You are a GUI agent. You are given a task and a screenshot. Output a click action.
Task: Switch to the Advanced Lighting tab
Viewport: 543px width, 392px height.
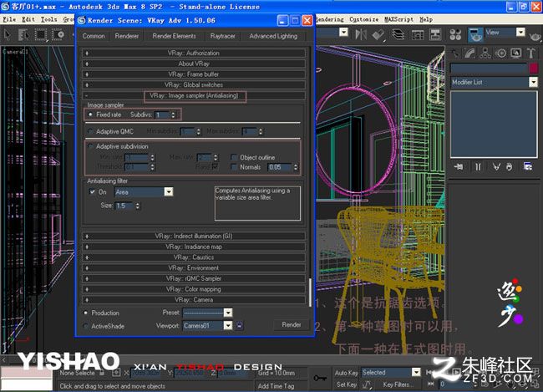click(273, 36)
